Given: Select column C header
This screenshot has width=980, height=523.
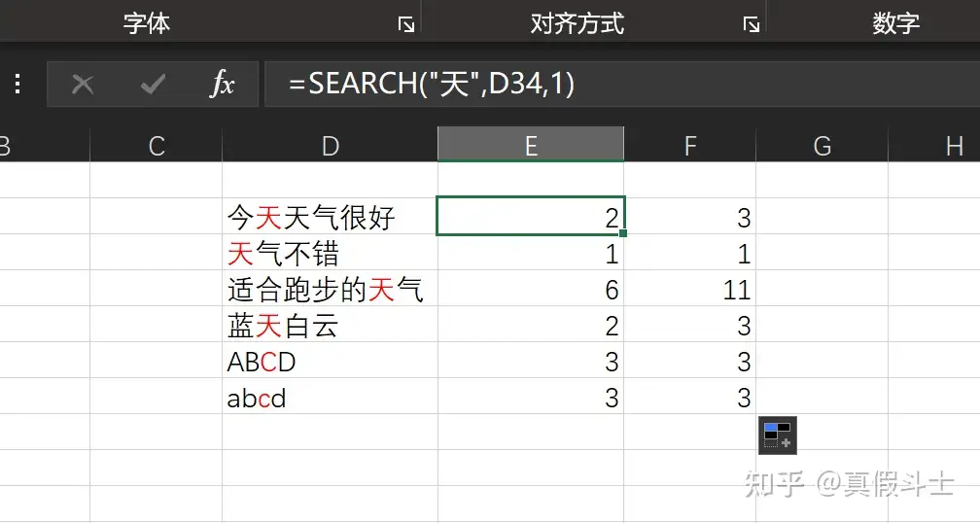Looking at the screenshot, I should [157, 146].
